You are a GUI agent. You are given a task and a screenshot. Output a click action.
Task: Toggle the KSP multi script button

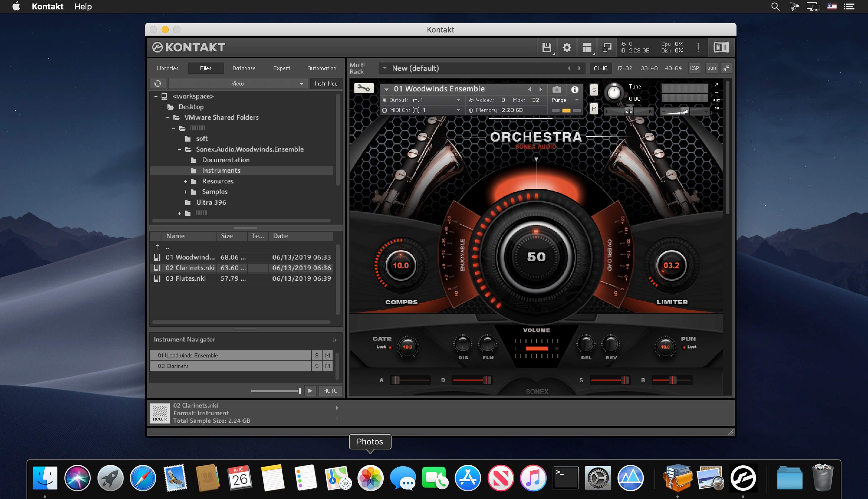(x=694, y=68)
